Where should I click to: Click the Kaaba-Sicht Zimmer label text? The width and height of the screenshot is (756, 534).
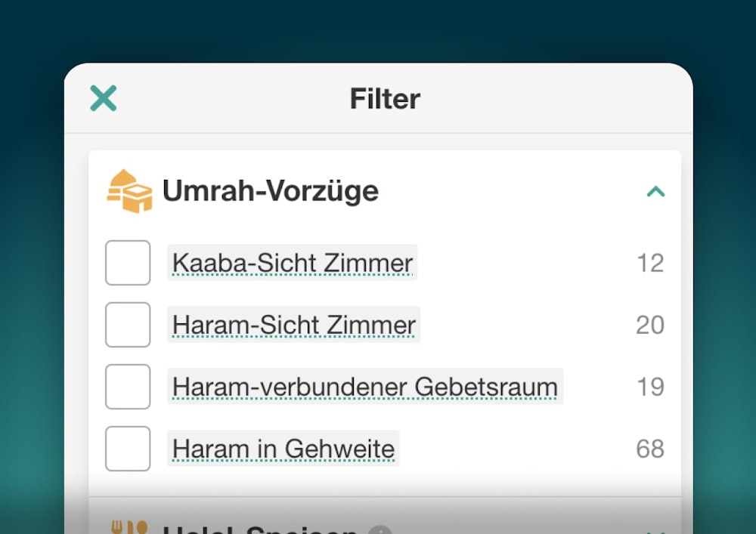(293, 263)
